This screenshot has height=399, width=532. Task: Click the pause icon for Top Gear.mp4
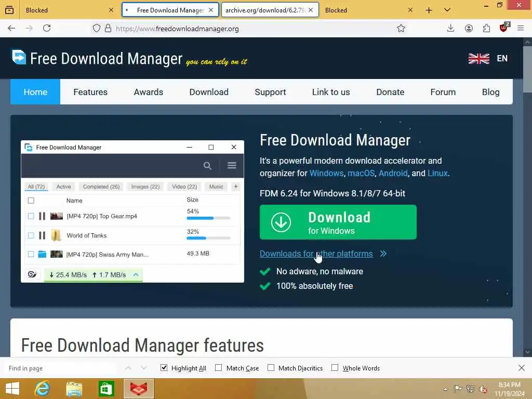(42, 216)
